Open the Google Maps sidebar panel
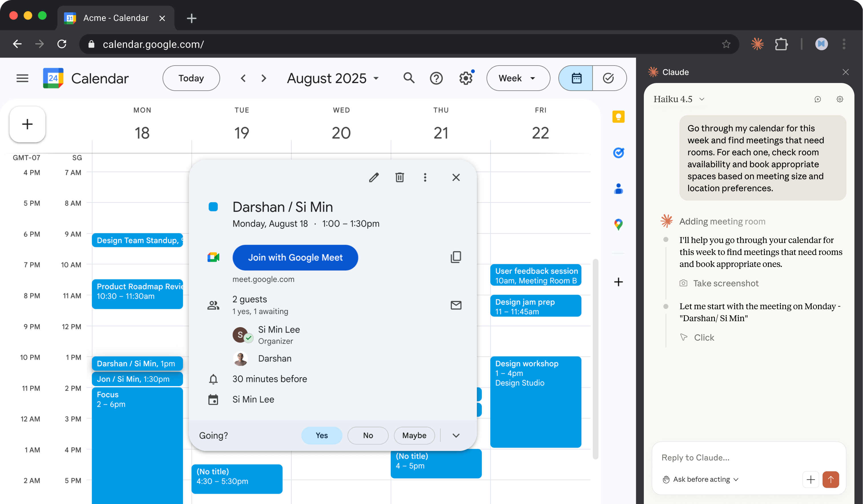Image resolution: width=863 pixels, height=504 pixels. pos(618,224)
